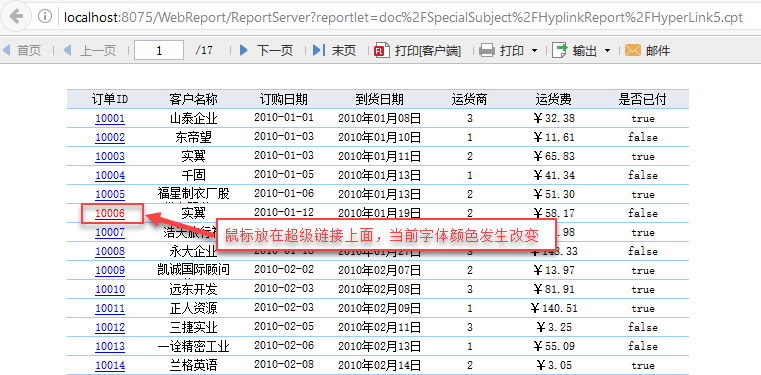
Task: Click the 运货商 column header
Action: (x=469, y=99)
